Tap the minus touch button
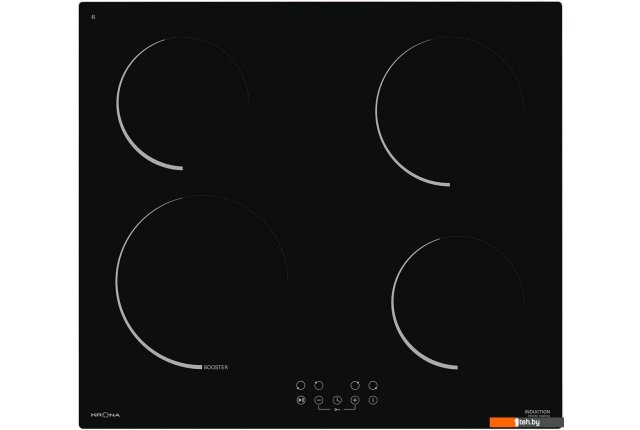 [x=319, y=399]
